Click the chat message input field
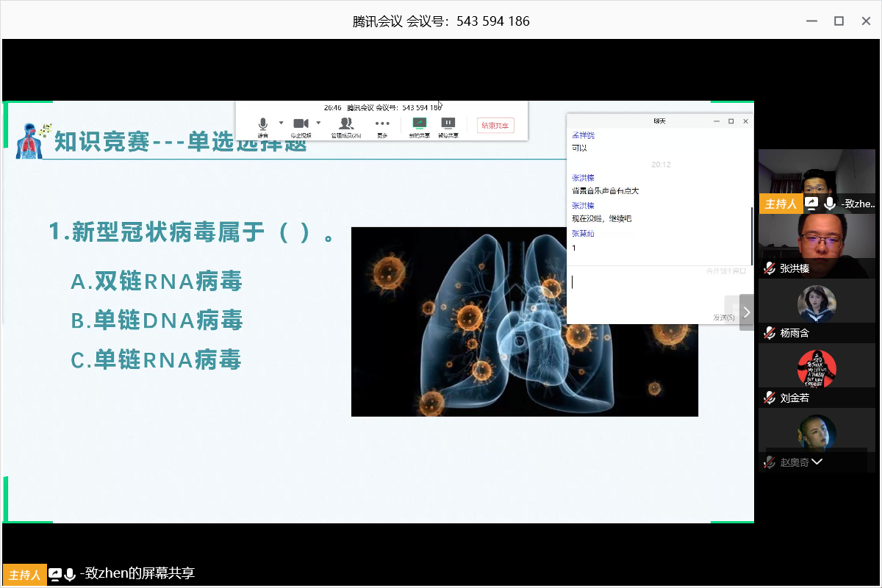 coord(639,290)
